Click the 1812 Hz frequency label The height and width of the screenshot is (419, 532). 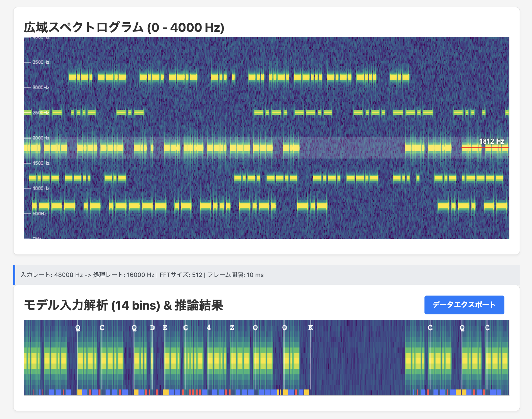491,141
